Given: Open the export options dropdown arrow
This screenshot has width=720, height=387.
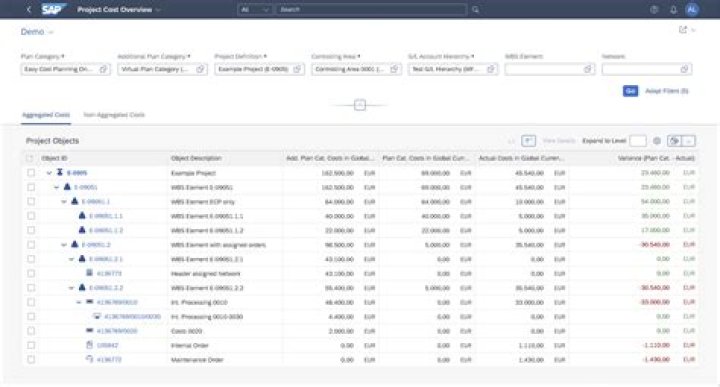Looking at the screenshot, I should point(689,141).
